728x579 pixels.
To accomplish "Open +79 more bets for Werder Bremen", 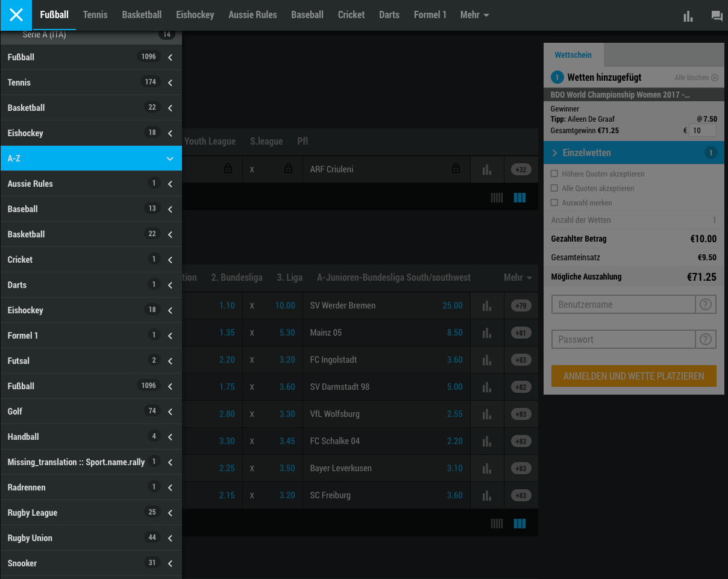I will tap(521, 305).
